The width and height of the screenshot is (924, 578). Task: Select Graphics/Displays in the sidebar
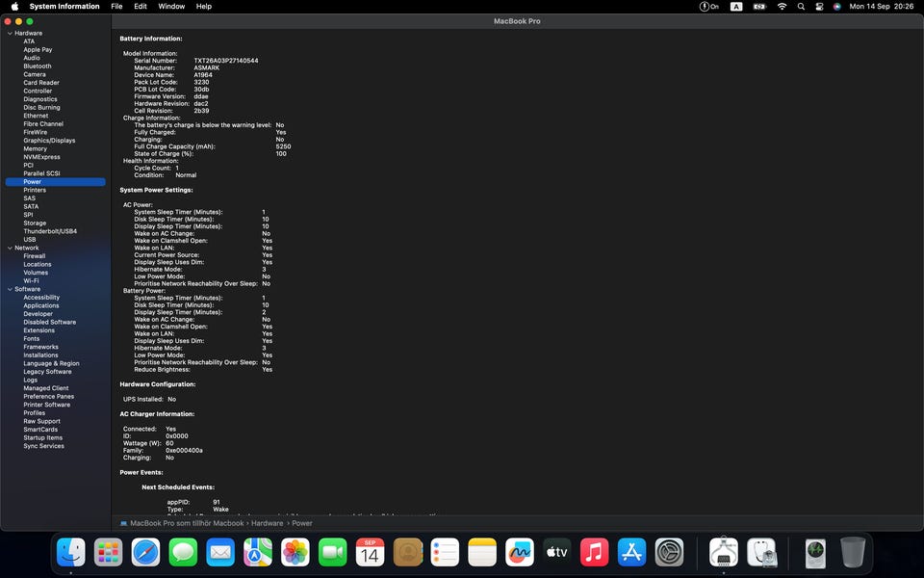49,141
